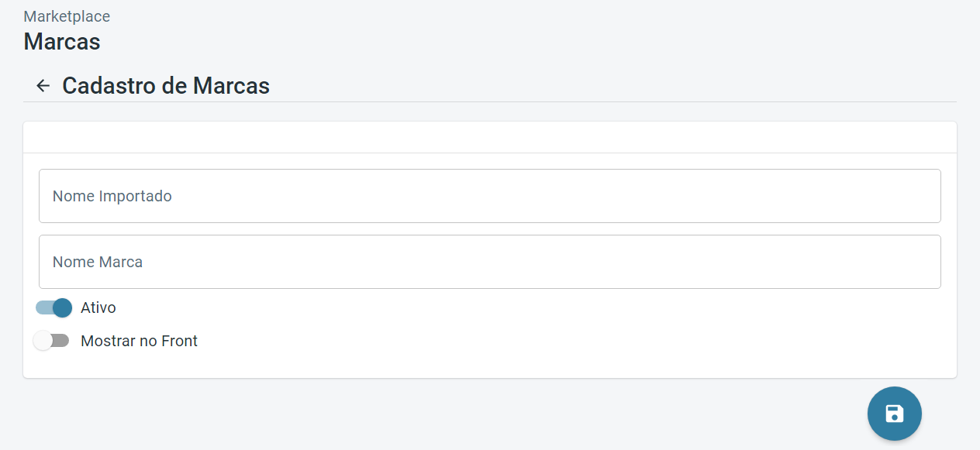Click the "Ativo" label text
The width and height of the screenshot is (980, 450).
[x=98, y=307]
